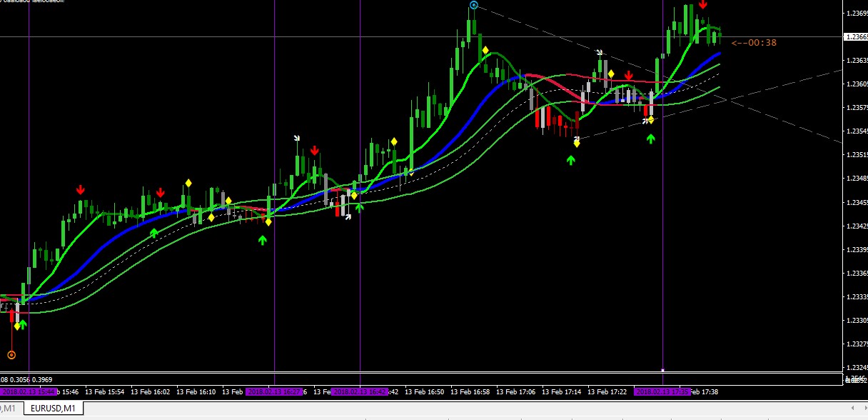The width and height of the screenshot is (868, 420).
Task: Click the 2018.02.13 16:27 purple date label
Action: tap(274, 391)
